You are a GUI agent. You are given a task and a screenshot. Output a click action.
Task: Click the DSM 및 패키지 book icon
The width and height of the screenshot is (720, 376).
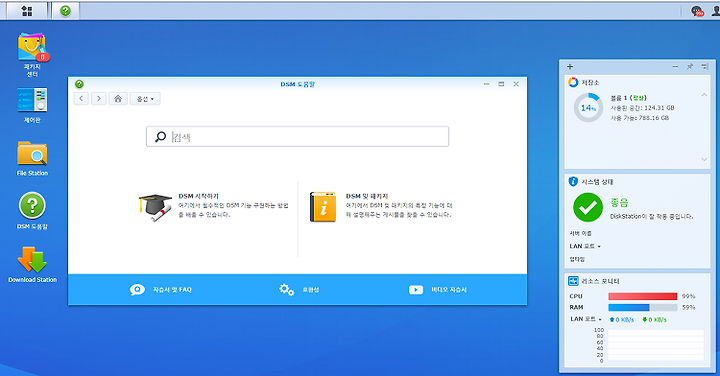(323, 207)
